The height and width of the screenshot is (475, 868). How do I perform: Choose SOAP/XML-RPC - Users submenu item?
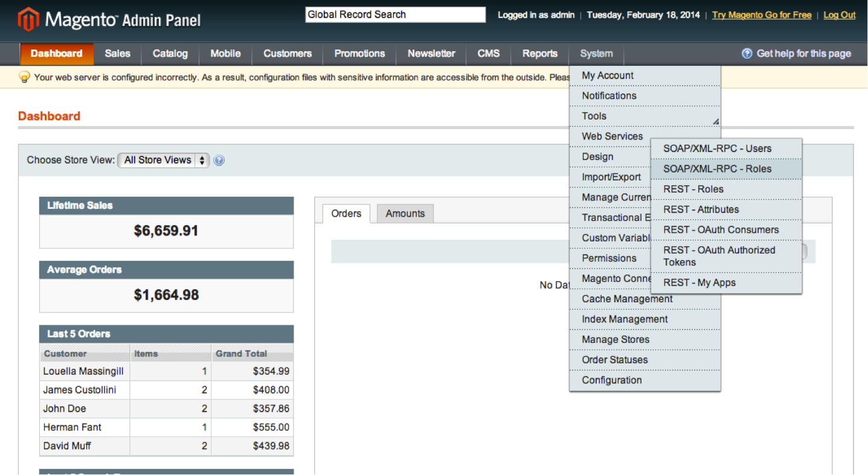726,148
